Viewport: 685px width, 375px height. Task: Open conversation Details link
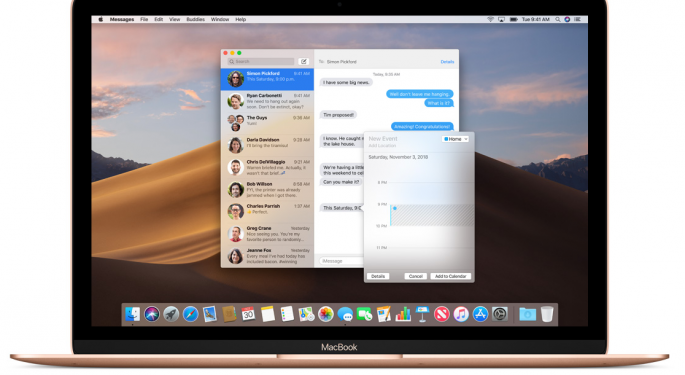tap(447, 62)
